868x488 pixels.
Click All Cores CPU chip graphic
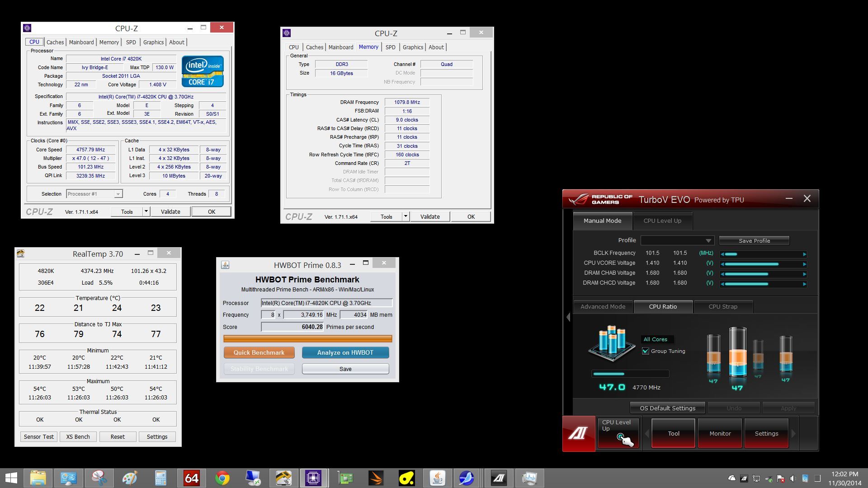(x=612, y=343)
